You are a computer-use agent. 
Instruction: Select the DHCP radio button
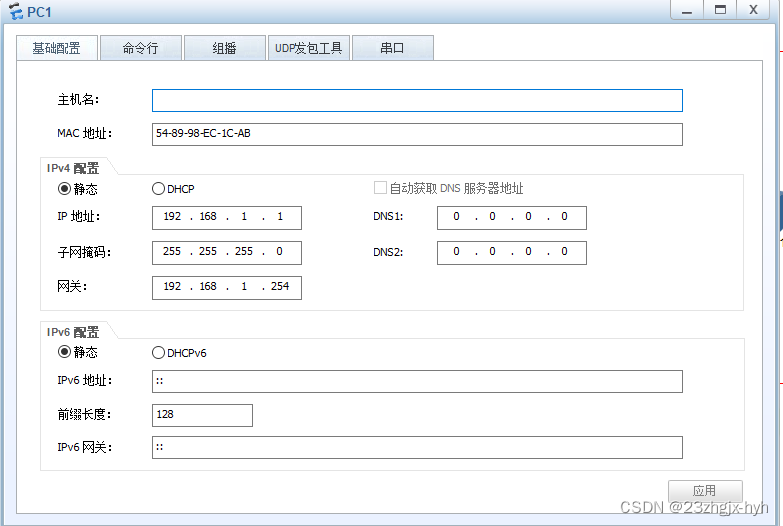[x=158, y=188]
